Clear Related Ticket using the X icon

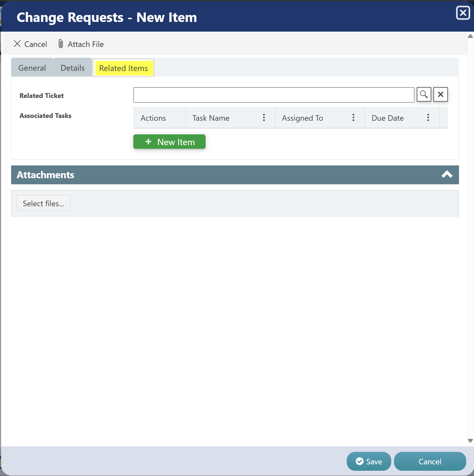pyautogui.click(x=440, y=94)
